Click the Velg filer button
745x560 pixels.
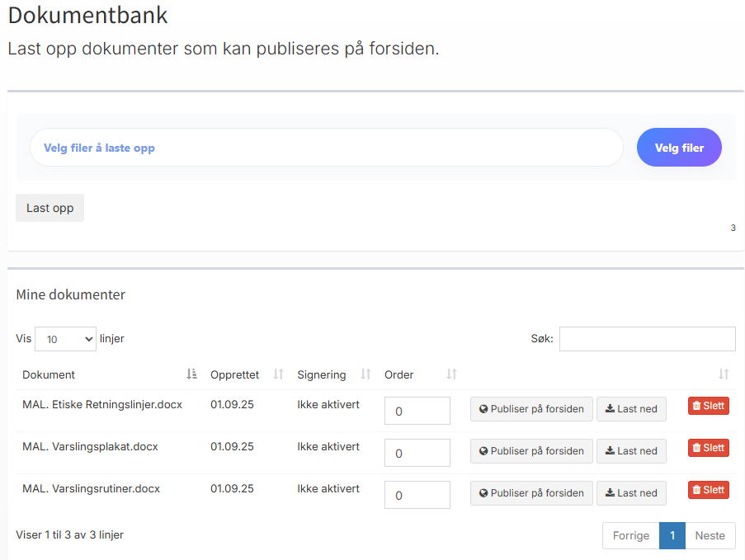tap(679, 148)
